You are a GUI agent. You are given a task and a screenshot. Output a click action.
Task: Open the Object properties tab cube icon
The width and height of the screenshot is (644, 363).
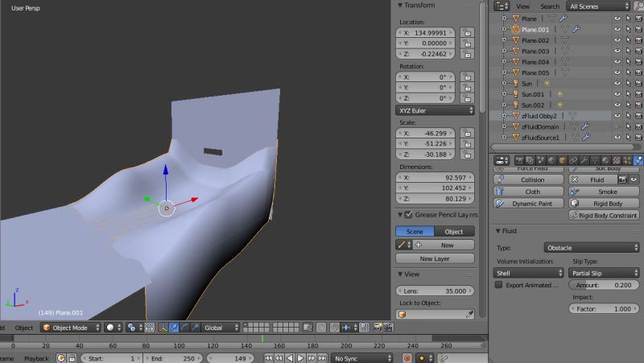[x=563, y=160]
